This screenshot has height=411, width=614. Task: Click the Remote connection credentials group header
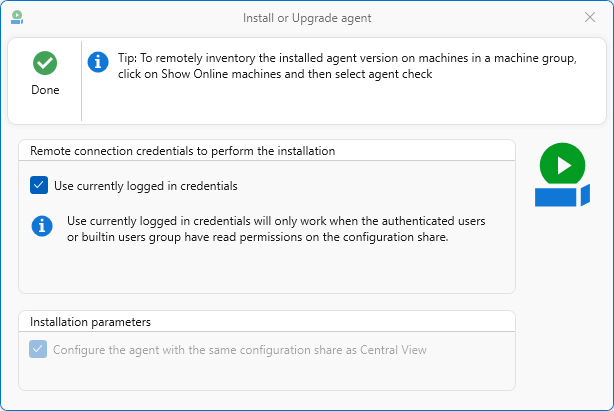point(182,151)
